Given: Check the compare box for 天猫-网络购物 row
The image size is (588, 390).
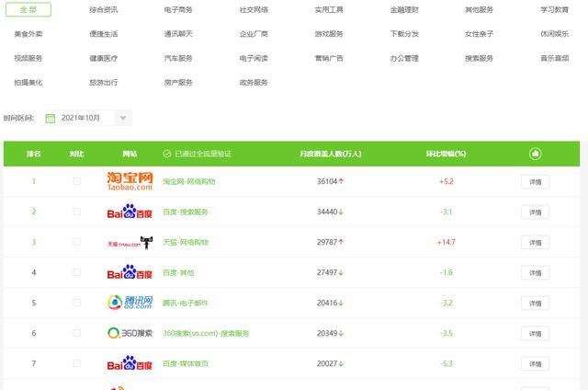Looking at the screenshot, I should point(77,242).
